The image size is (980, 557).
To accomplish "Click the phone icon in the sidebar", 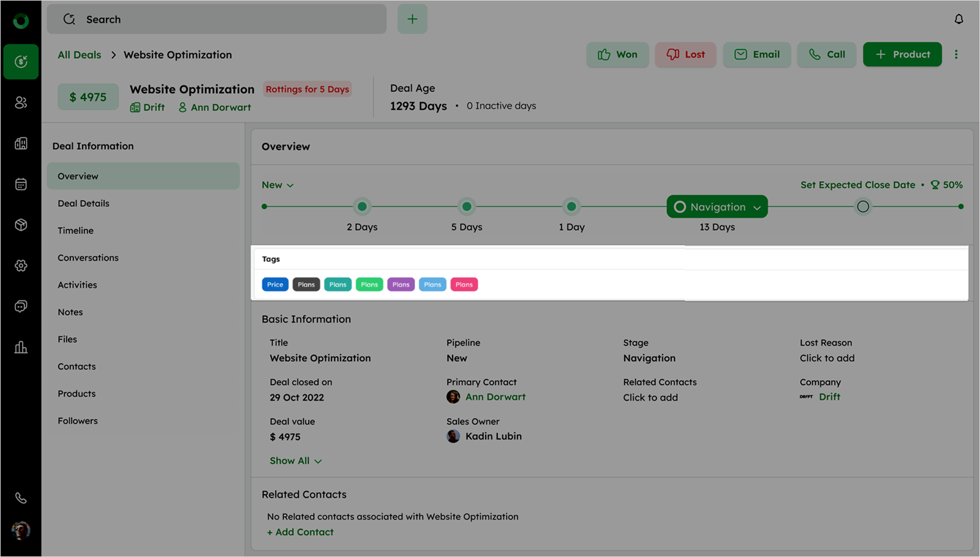I will pyautogui.click(x=21, y=498).
